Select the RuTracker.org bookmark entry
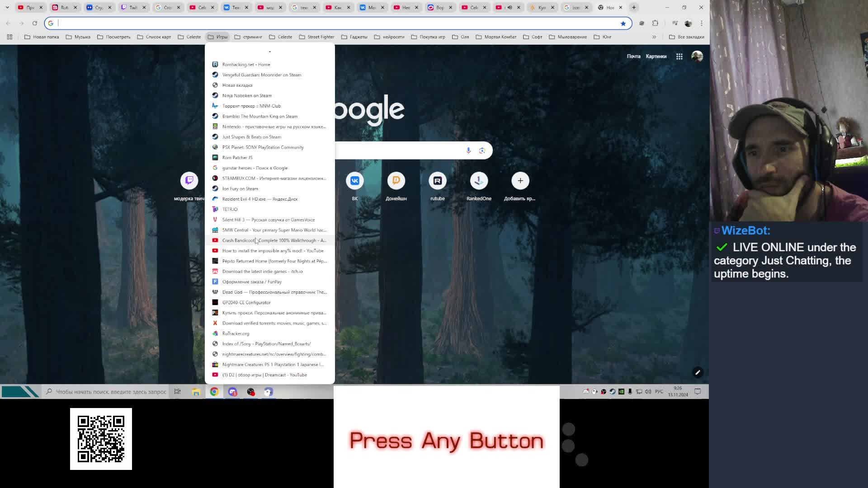This screenshot has width=868, height=488. (236, 333)
